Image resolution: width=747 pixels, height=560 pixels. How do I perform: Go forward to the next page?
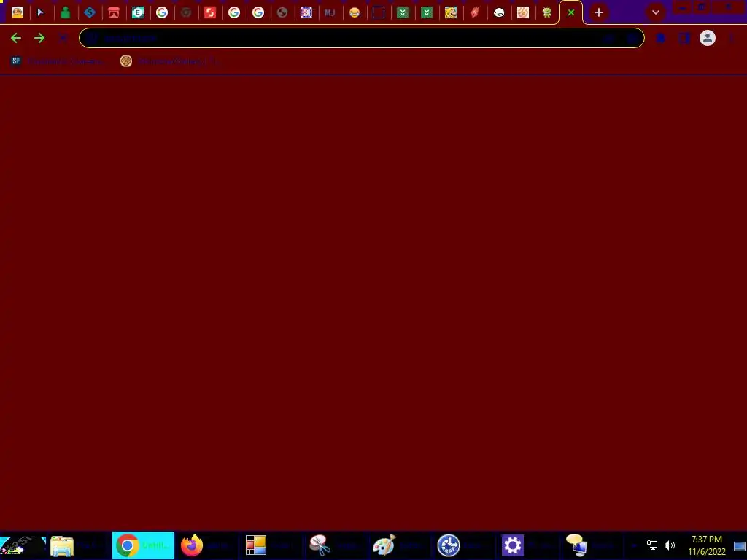(x=39, y=38)
